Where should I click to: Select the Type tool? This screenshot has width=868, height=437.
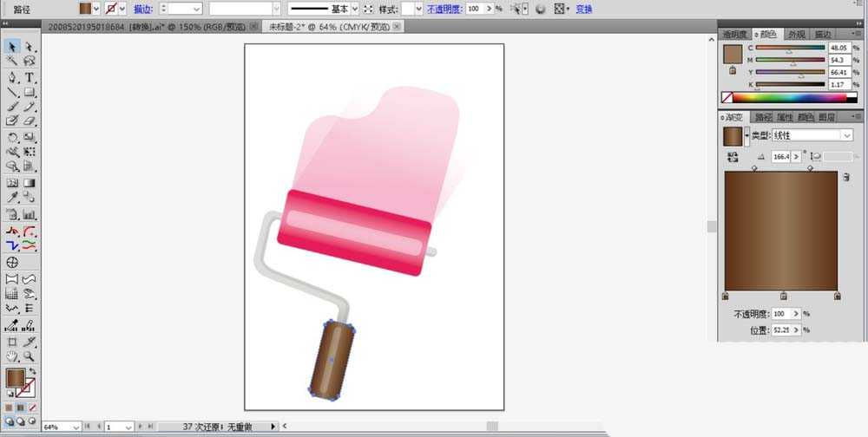pyautogui.click(x=30, y=77)
